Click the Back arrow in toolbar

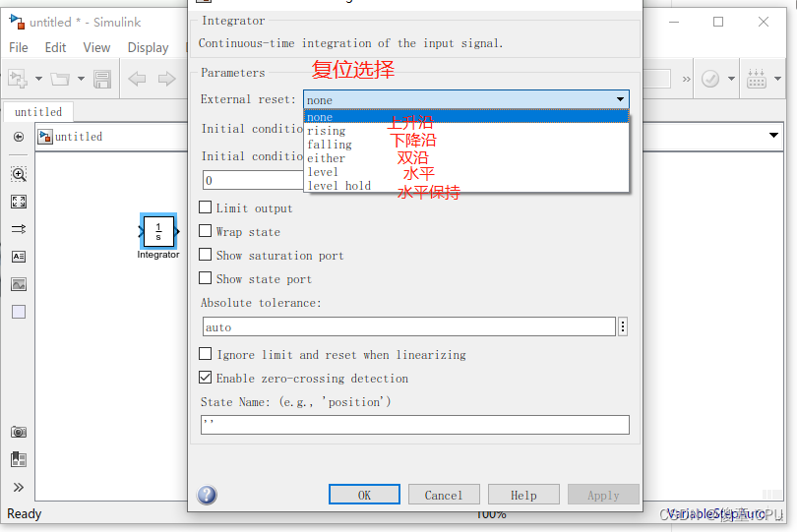click(x=137, y=79)
